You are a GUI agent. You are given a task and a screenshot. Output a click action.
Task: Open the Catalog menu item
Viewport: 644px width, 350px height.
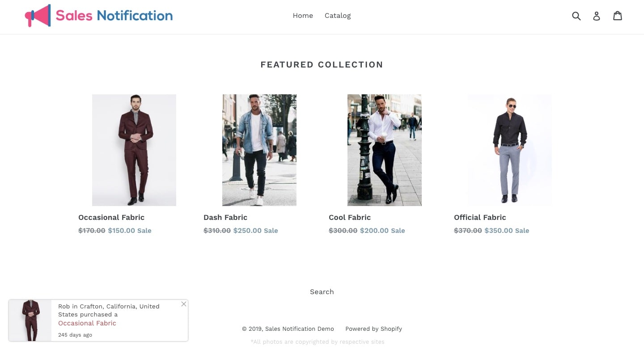(x=338, y=16)
